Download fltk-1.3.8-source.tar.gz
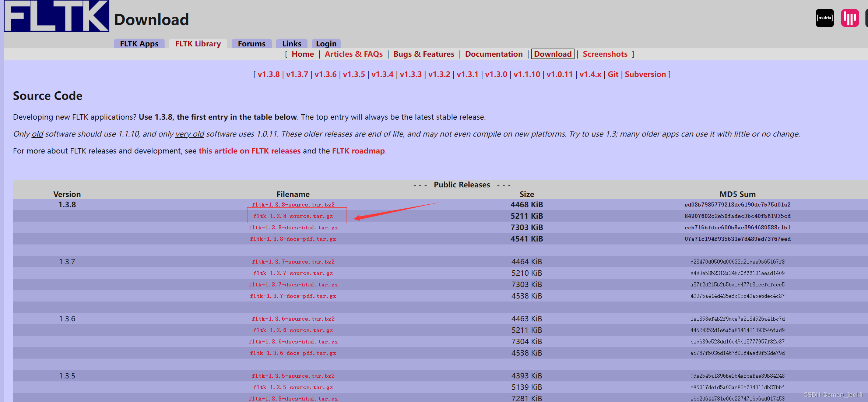The height and width of the screenshot is (402, 868). pos(293,216)
